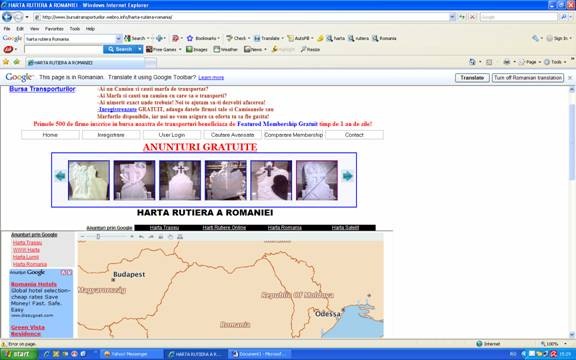The width and height of the screenshot is (576, 360).
Task: Click the gallery's left arrow
Action: [60, 176]
